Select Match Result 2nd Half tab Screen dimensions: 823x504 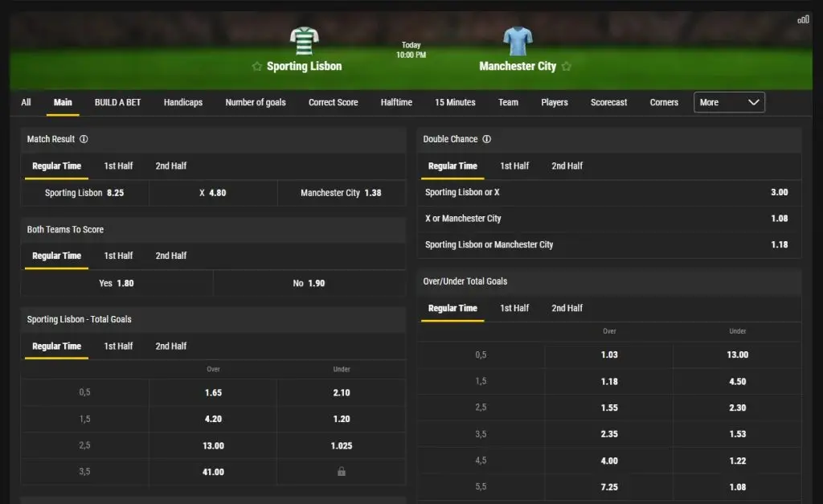pyautogui.click(x=170, y=166)
